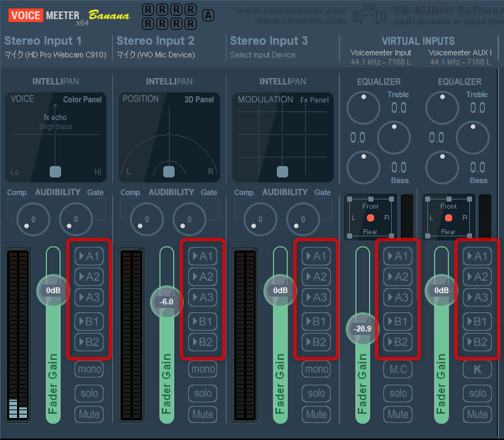Enable A1 routing on Stereo Input 3
The width and height of the screenshot is (504, 440).
(317, 256)
